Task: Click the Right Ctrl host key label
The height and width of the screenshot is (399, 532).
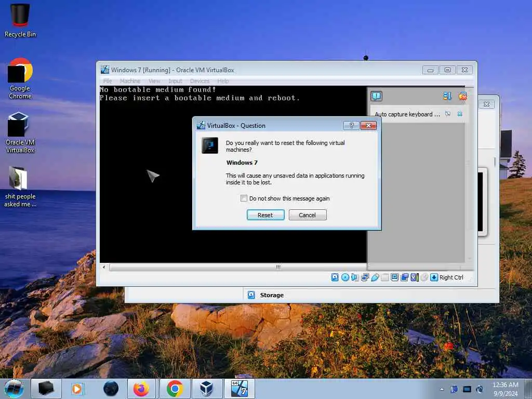Action: [451, 277]
